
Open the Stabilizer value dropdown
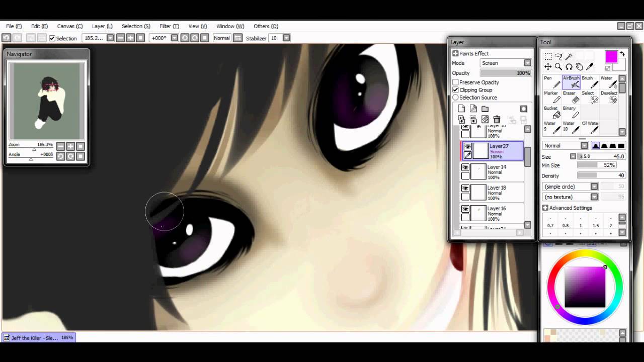286,38
